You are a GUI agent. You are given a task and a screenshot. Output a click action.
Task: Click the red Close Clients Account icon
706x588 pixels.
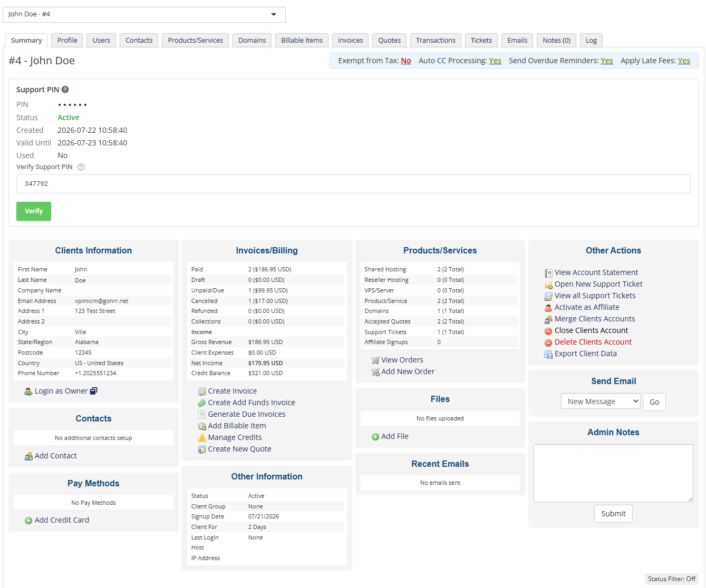click(548, 331)
